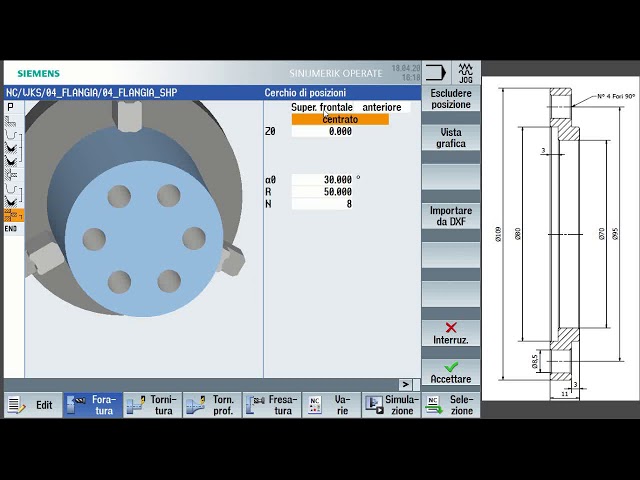Click the SIEMENS logo
The height and width of the screenshot is (480, 640).
pos(38,73)
